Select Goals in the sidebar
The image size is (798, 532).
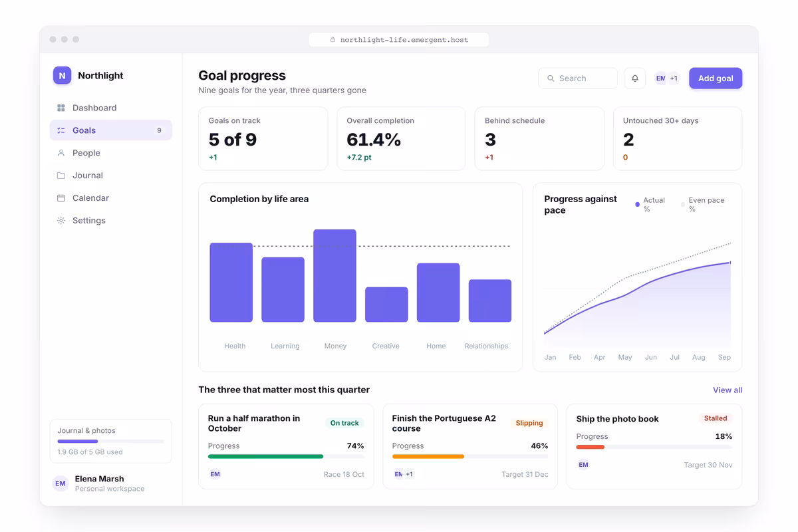tap(111, 130)
